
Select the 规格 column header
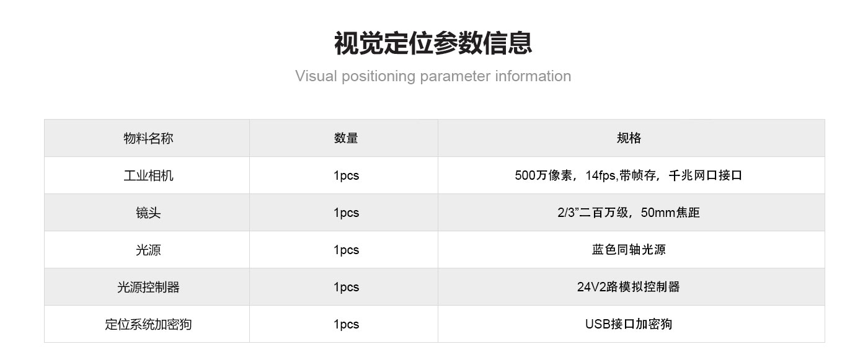(629, 138)
